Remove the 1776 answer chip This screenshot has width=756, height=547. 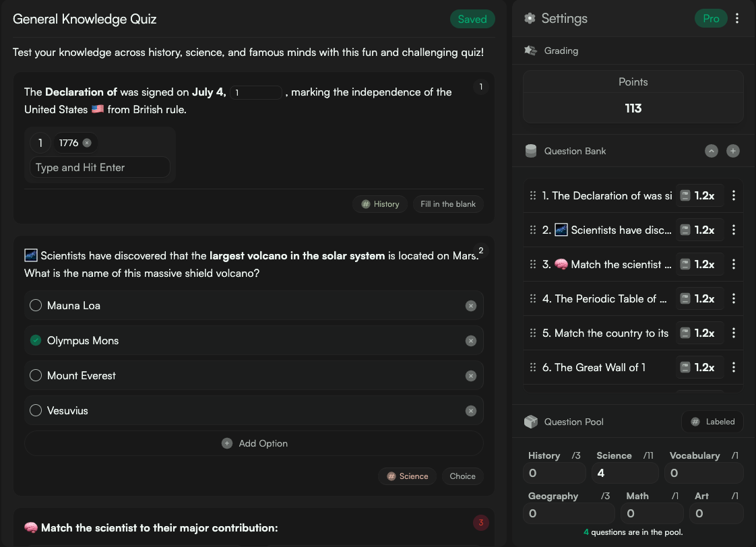coord(87,143)
